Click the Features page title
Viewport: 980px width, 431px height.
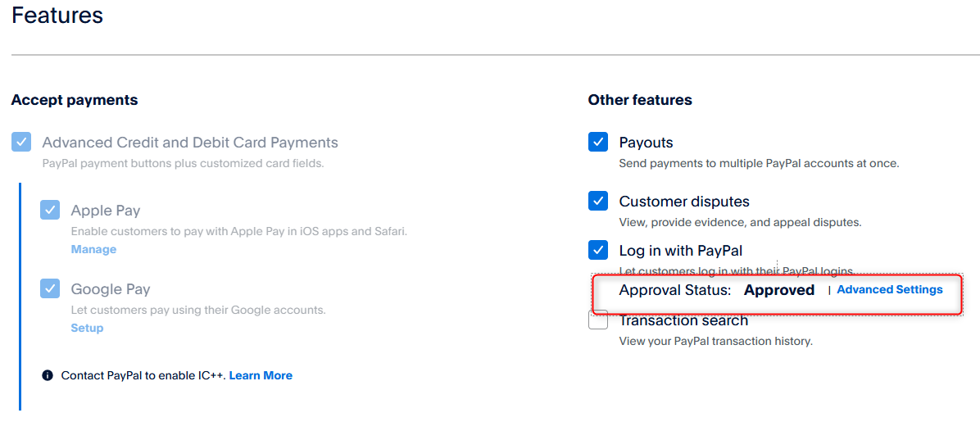[57, 15]
